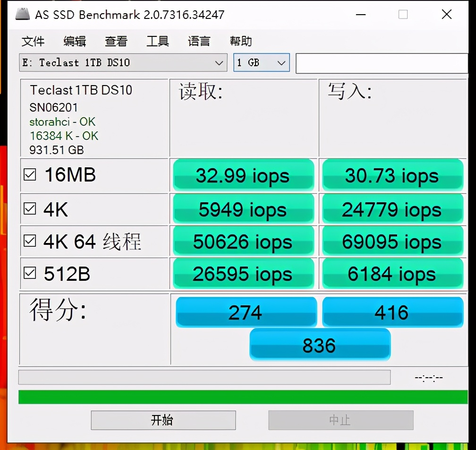
Task: Toggle the 512B test checkbox
Action: [x=30, y=273]
